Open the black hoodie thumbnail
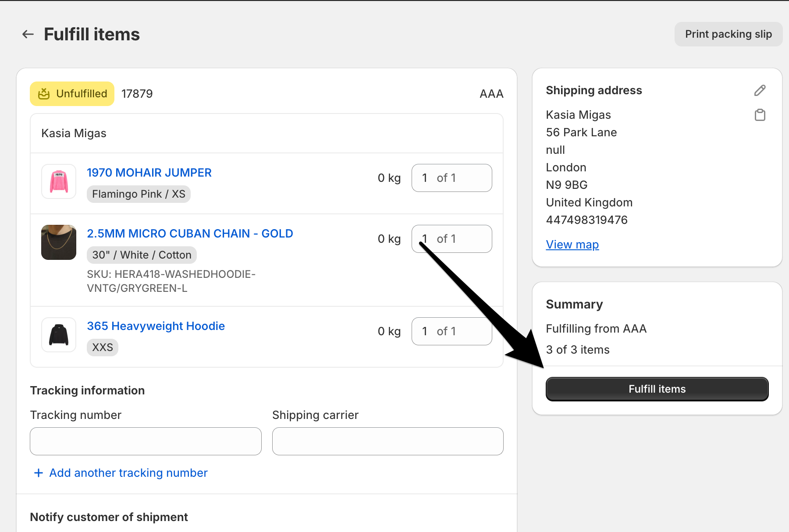This screenshot has width=789, height=532. pyautogui.click(x=59, y=335)
